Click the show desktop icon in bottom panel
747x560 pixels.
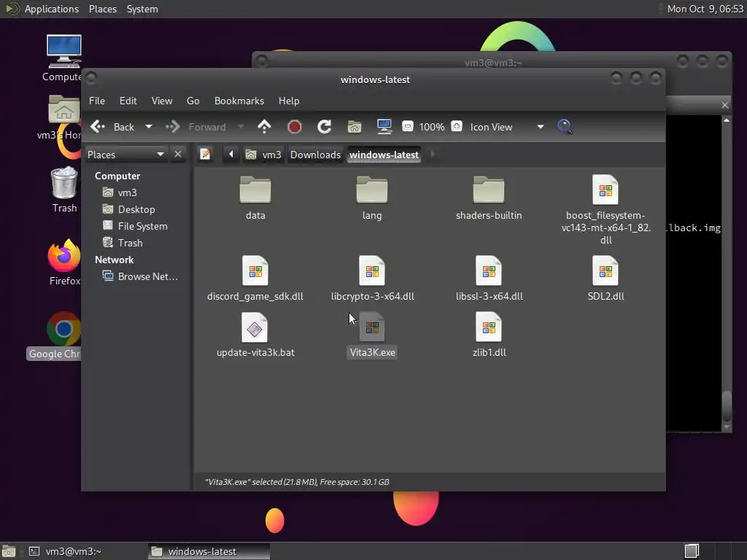[x=9, y=551]
